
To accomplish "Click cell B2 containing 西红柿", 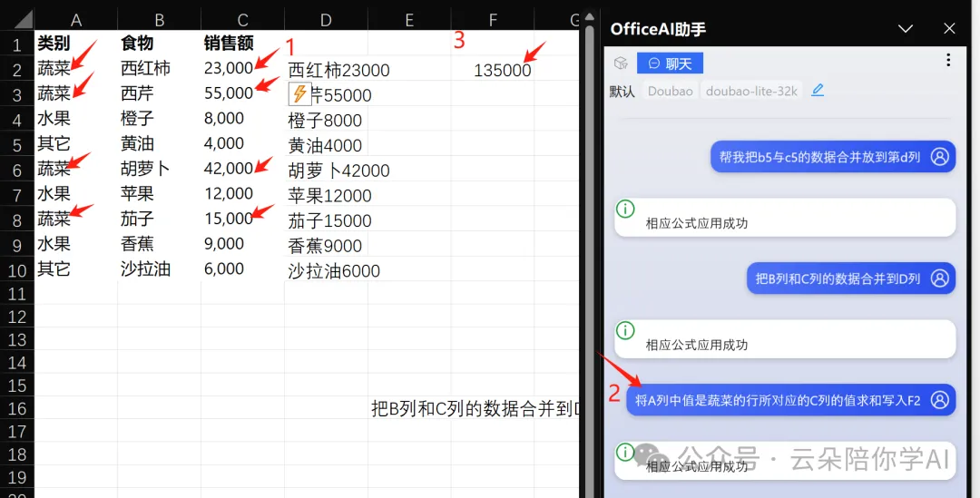I will [x=160, y=68].
